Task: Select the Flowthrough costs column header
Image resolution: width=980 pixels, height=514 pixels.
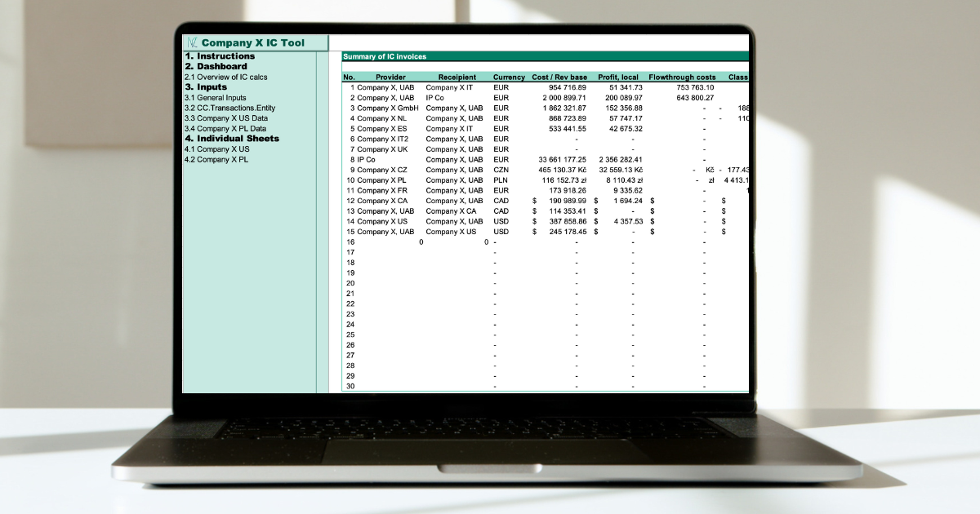Action: (x=682, y=78)
